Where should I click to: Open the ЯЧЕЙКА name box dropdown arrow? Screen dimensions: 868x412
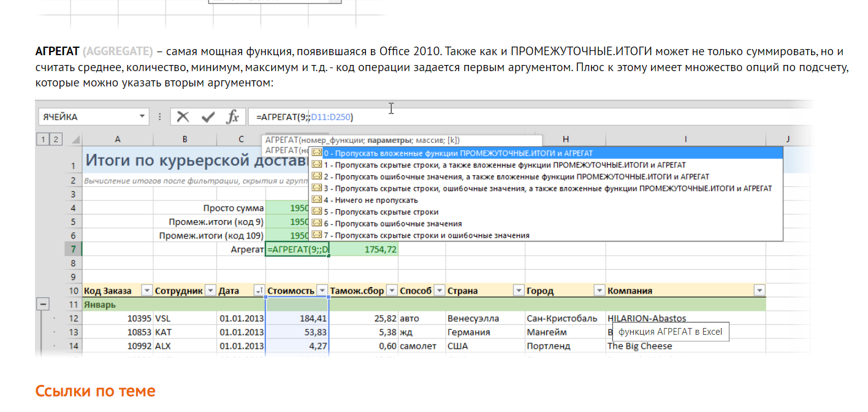143,116
